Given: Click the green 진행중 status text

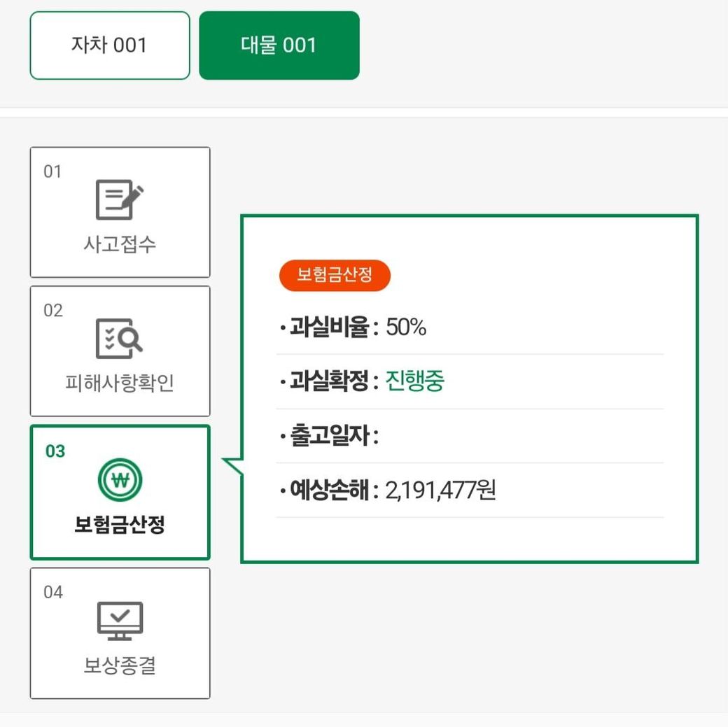Looking at the screenshot, I should tap(415, 381).
